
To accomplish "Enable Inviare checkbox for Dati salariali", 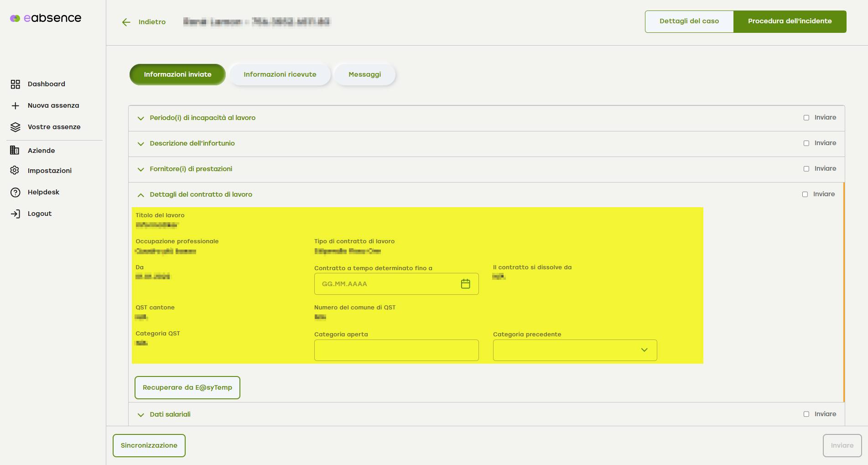I will point(806,414).
